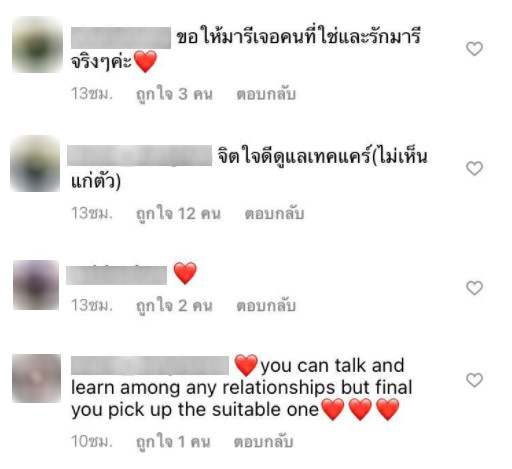Open username of second commenter
Image resolution: width=512 pixels, height=469 pixels.
tap(140, 155)
